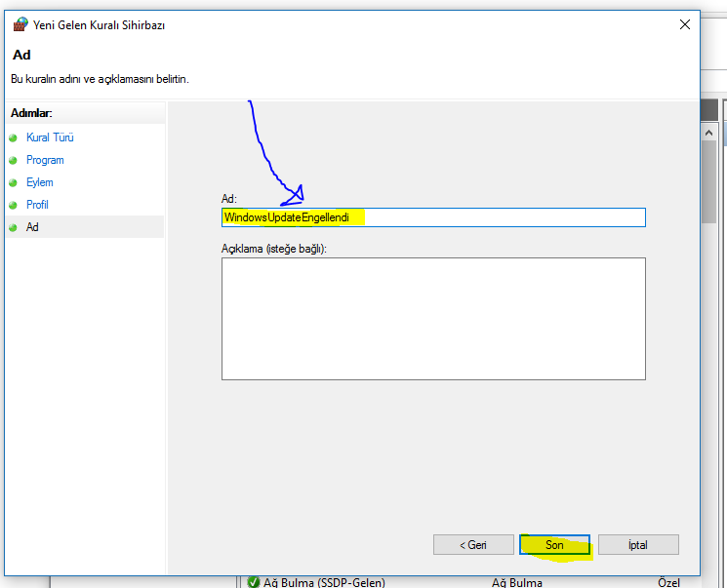The image size is (727, 588).
Task: Click green bullet next to Ad step
Action: coord(13,227)
